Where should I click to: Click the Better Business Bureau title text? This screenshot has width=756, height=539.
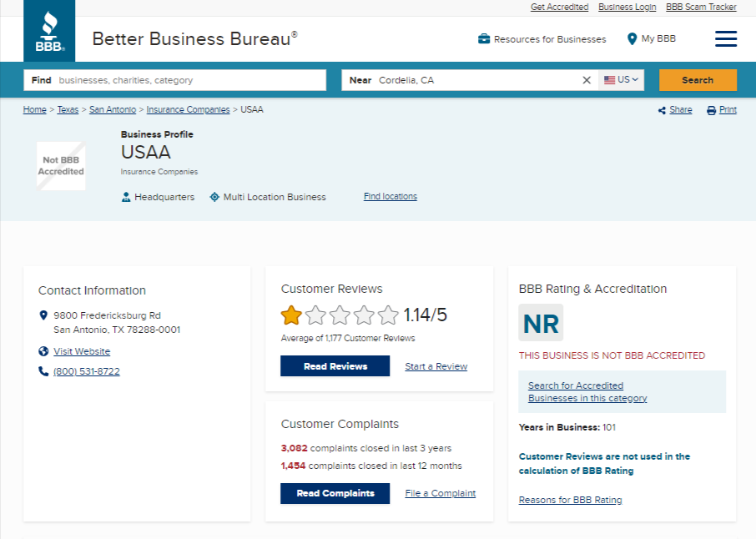[x=194, y=38]
